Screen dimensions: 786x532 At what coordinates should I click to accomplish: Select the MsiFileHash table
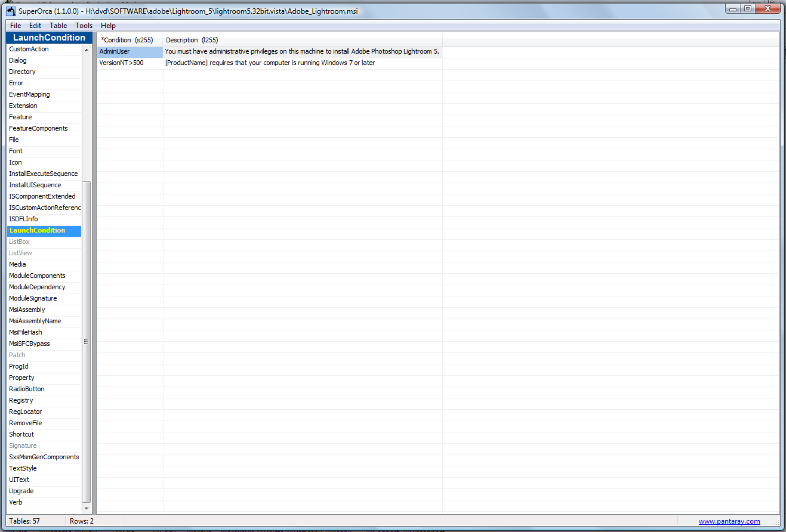tap(44, 332)
